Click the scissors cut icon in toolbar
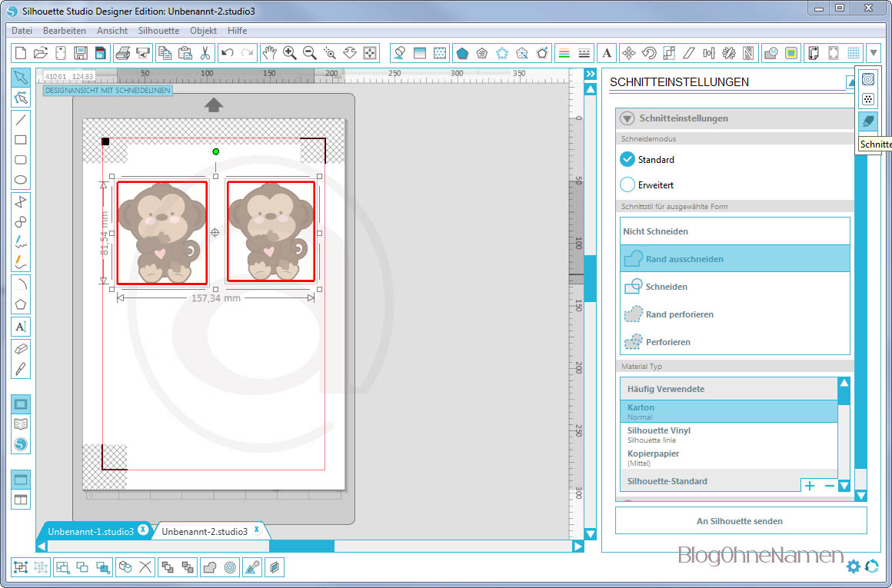The image size is (892, 588). tap(205, 53)
